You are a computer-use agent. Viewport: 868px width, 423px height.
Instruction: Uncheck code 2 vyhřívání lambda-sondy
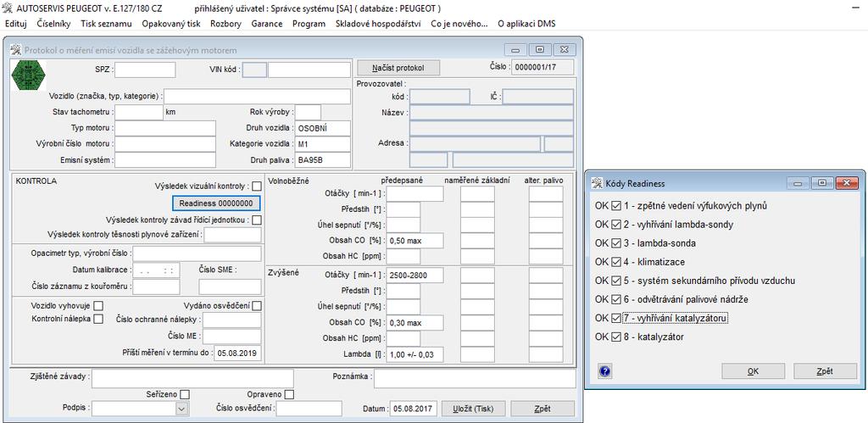(616, 225)
